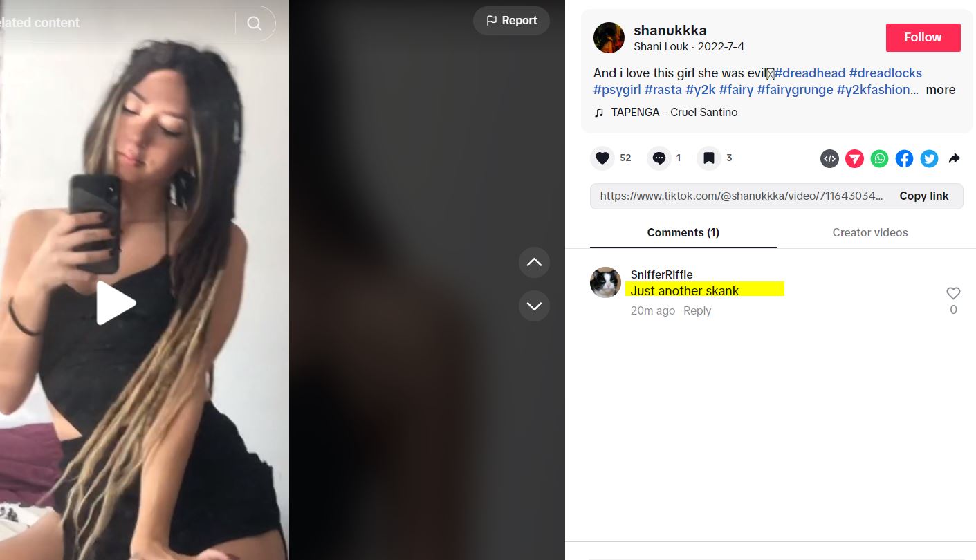Screen dimensions: 976x560
Task: Play the video
Action: tap(116, 303)
